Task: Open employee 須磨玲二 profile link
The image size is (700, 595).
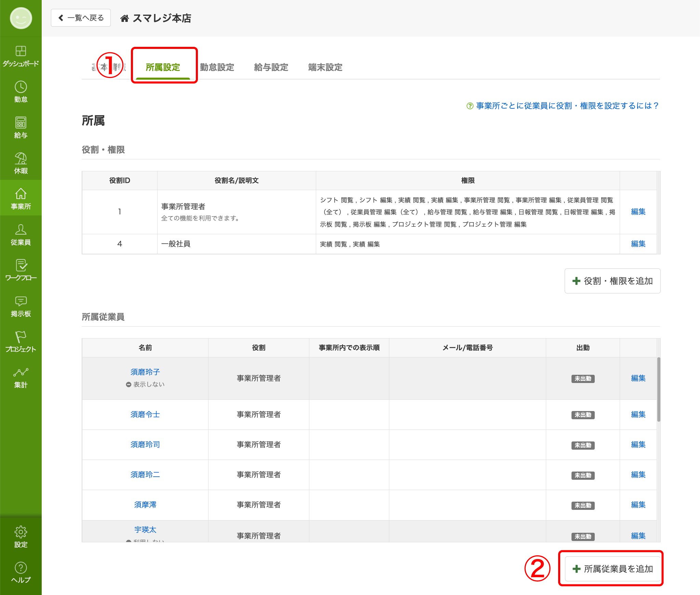Action: (145, 475)
